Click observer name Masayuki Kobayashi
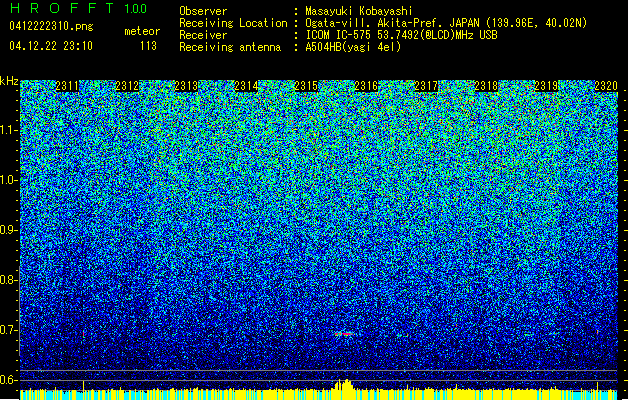Image resolution: width=629 pixels, height=400 pixels. [x=359, y=11]
